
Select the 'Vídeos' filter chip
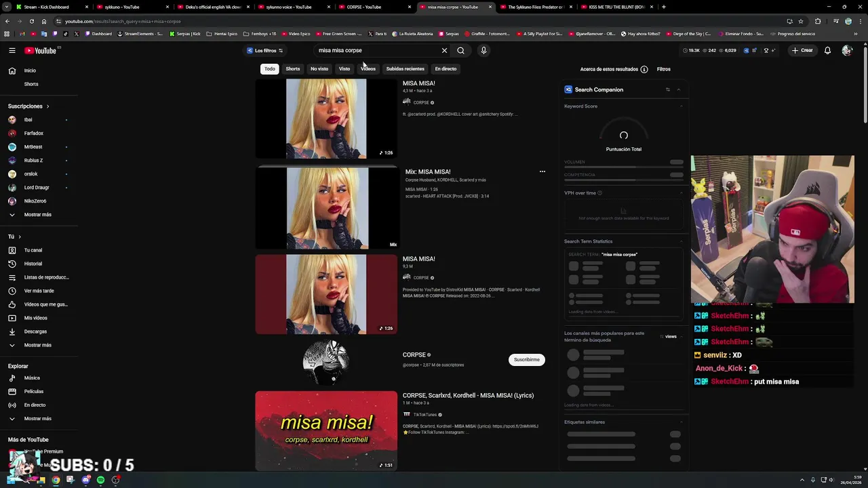(x=368, y=68)
